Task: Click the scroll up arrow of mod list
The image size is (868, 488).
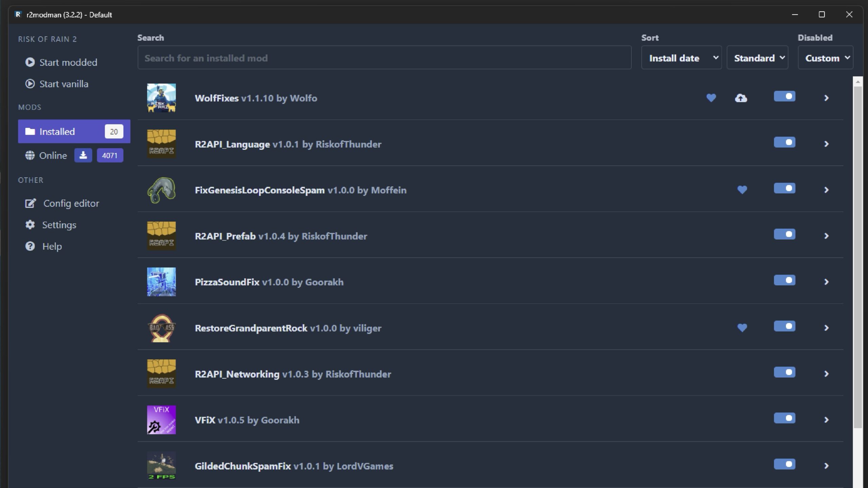Action: pos(858,82)
